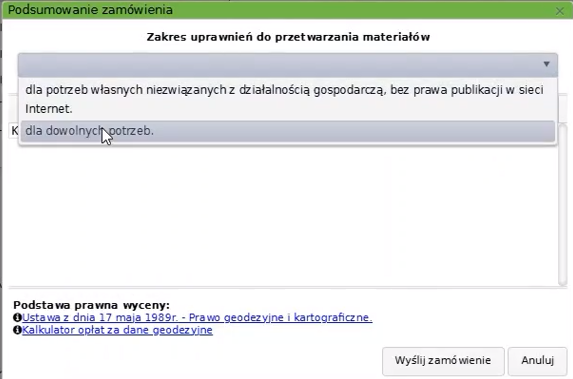
Task: Open the Ustawa z dnia 17 maja 1989r. link
Action: [x=197, y=317]
